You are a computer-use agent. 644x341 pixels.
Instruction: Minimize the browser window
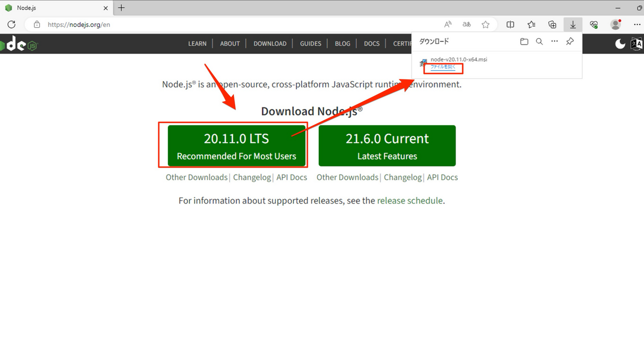(618, 8)
